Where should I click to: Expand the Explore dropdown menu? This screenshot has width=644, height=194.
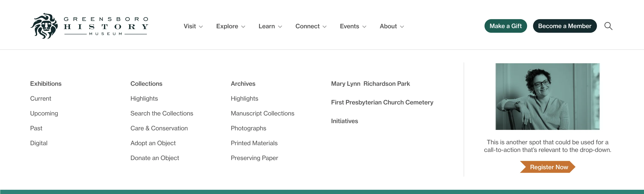pos(230,26)
